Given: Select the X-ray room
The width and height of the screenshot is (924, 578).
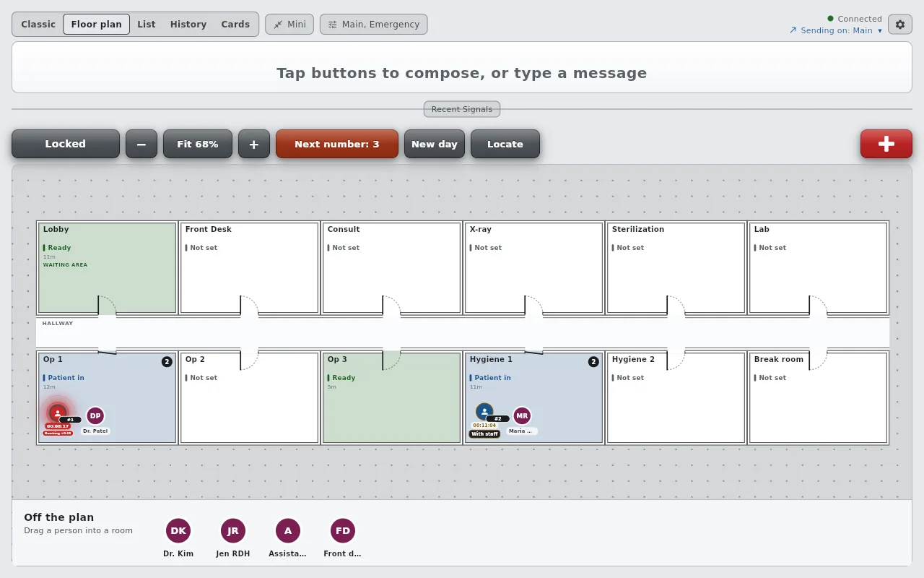Looking at the screenshot, I should point(533,268).
